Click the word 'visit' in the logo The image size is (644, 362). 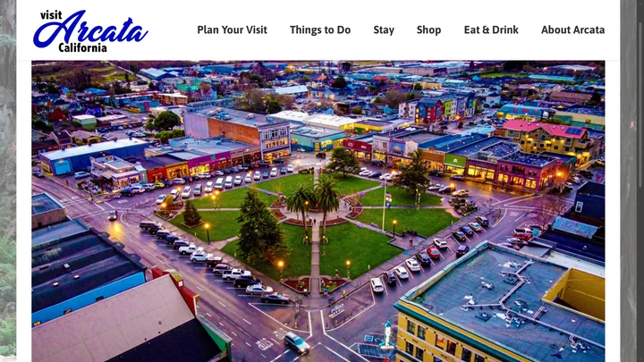coord(51,15)
